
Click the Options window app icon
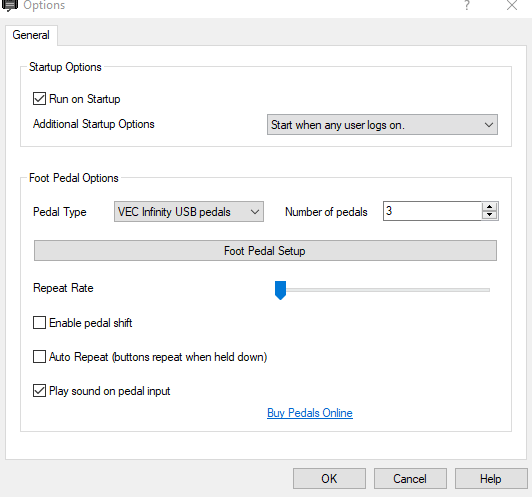click(10, 5)
